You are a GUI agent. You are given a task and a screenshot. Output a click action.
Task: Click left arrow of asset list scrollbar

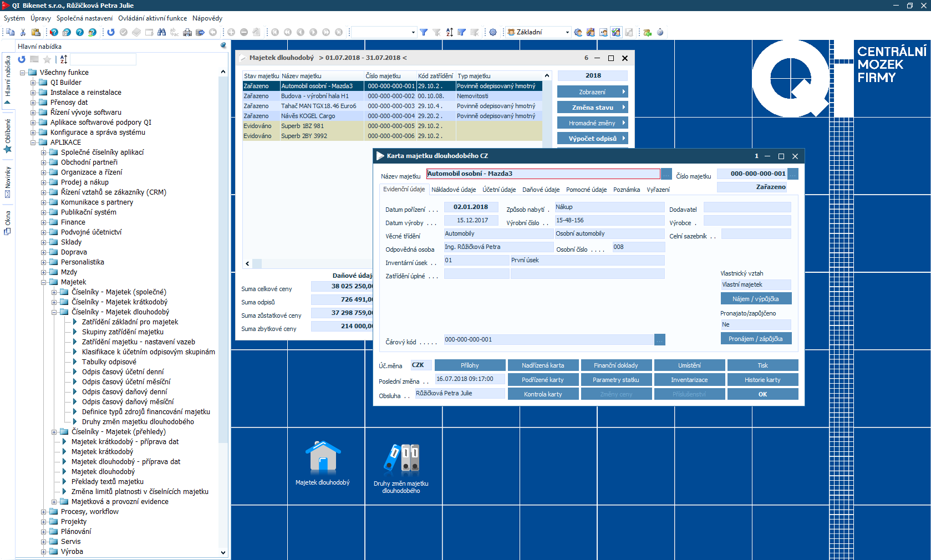click(247, 264)
